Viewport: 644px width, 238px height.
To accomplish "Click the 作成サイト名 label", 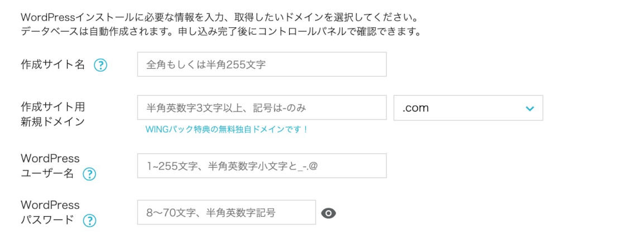I will [52, 65].
